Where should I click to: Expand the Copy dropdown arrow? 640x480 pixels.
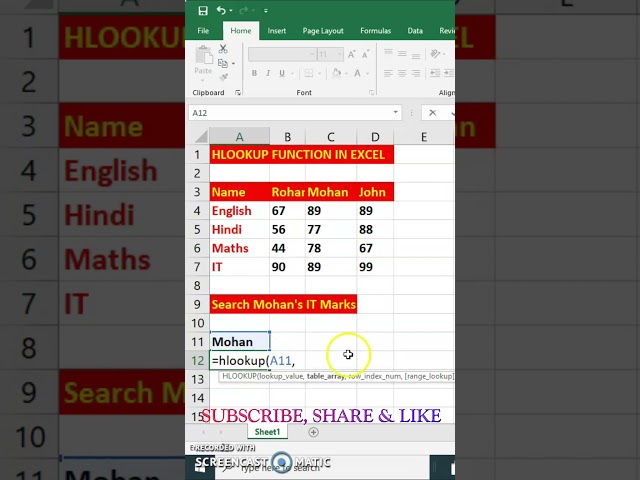click(x=233, y=64)
